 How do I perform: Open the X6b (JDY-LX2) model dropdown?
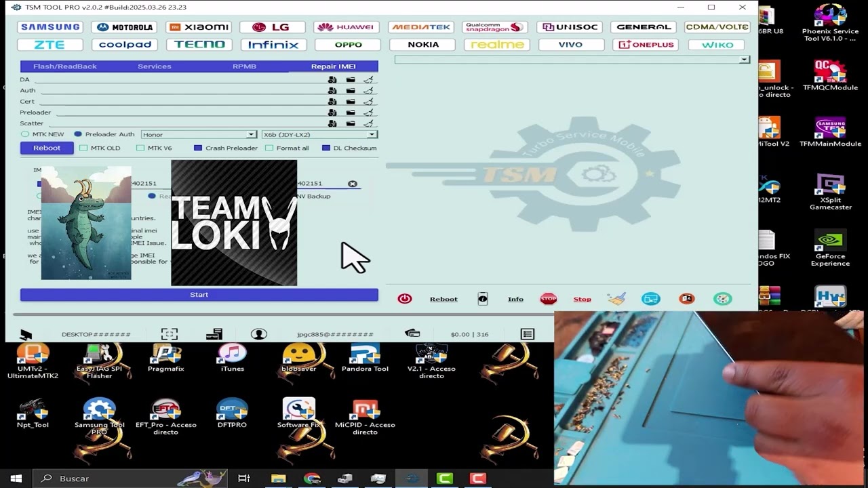319,135
